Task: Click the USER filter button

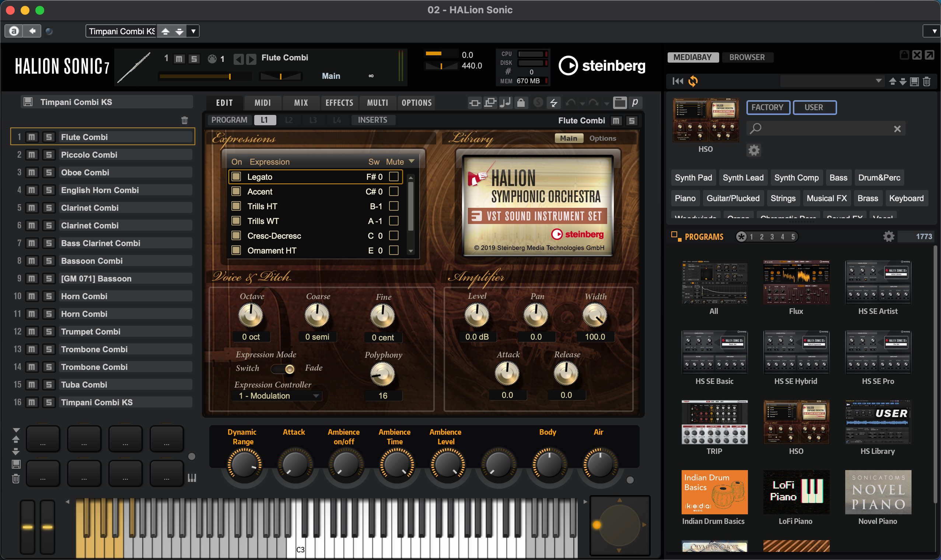Action: [x=814, y=107]
